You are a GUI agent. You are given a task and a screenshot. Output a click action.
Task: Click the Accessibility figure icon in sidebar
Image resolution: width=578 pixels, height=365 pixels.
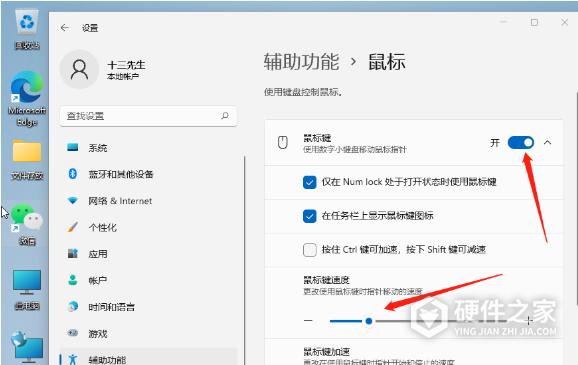73,359
